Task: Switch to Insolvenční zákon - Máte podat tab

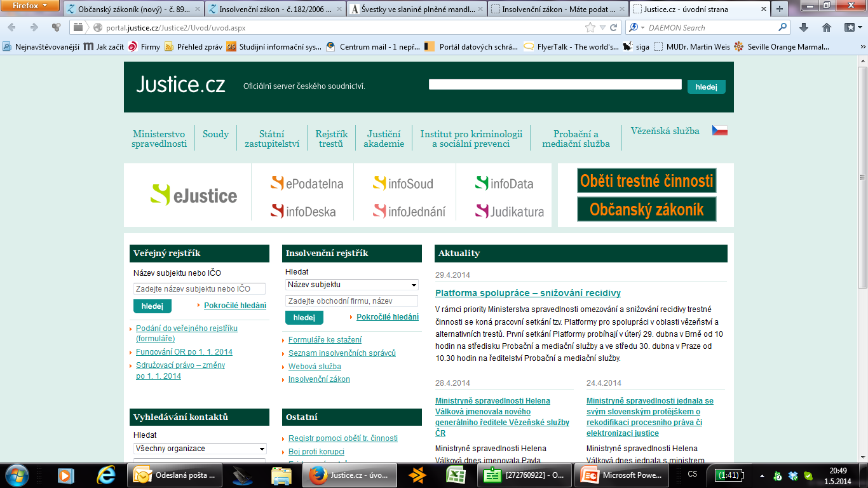Action: pyautogui.click(x=559, y=9)
